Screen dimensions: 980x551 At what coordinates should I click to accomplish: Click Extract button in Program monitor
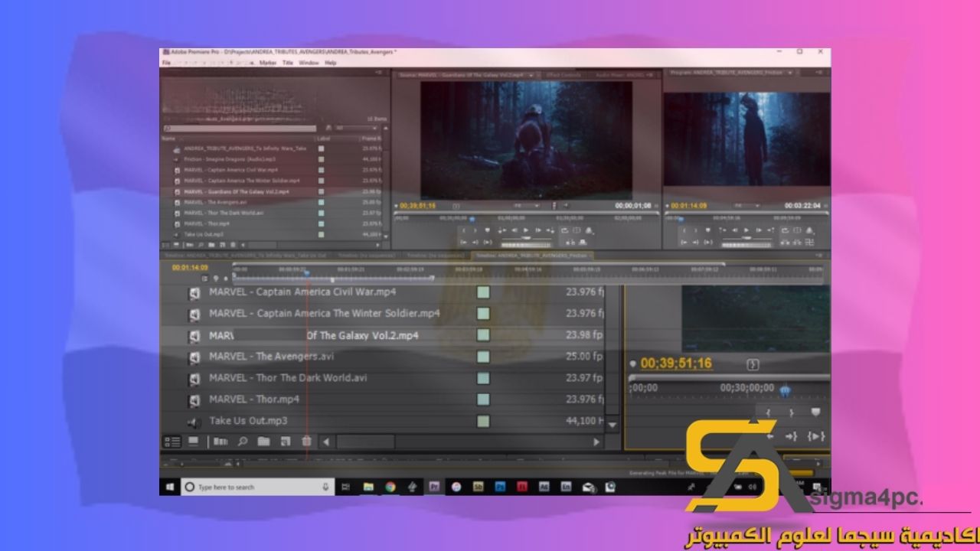796,241
